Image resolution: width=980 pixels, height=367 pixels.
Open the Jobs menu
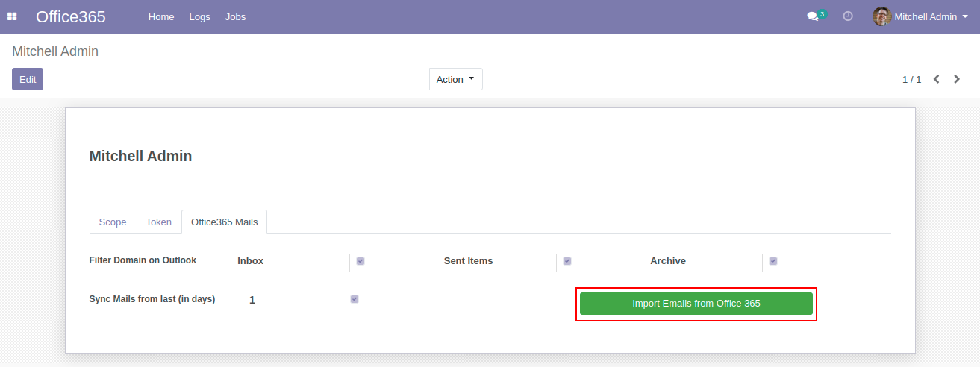pos(236,16)
